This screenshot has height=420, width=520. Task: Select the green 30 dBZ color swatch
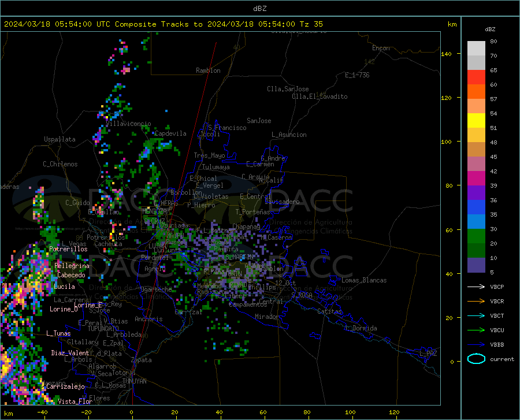click(476, 236)
